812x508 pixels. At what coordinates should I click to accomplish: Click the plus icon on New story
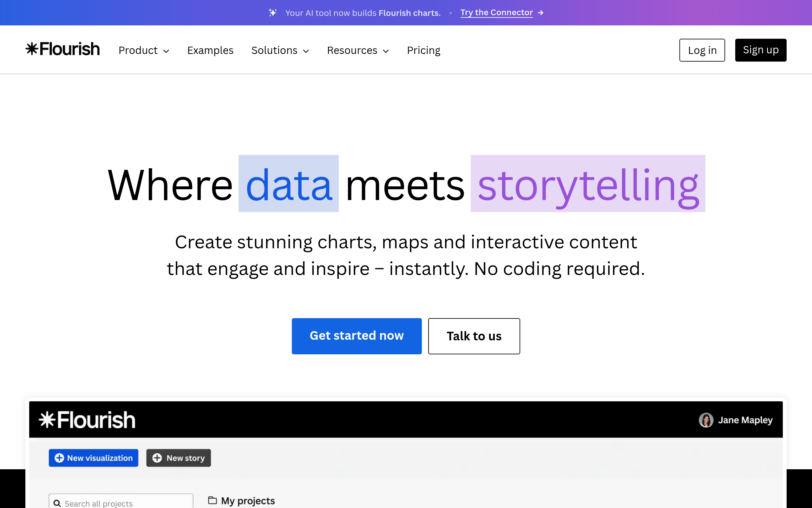(157, 458)
